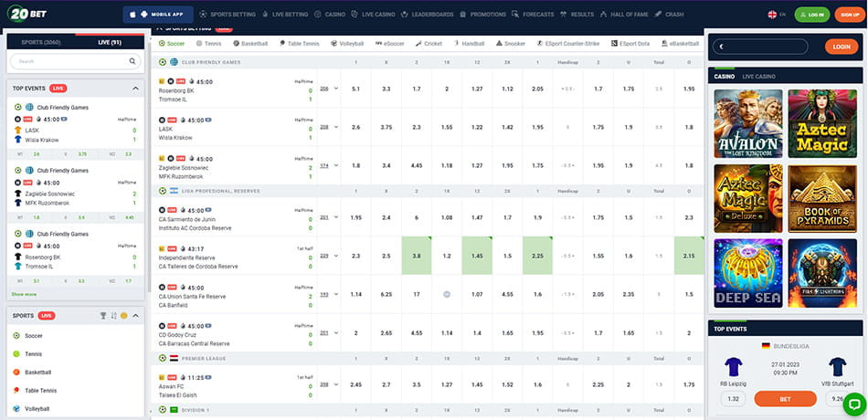Open Sports Betting in top navigation
This screenshot has height=420, width=868.
[228, 15]
